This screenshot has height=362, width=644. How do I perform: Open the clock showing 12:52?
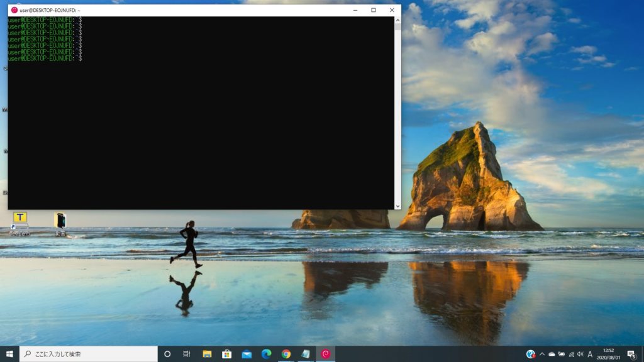pos(608,354)
